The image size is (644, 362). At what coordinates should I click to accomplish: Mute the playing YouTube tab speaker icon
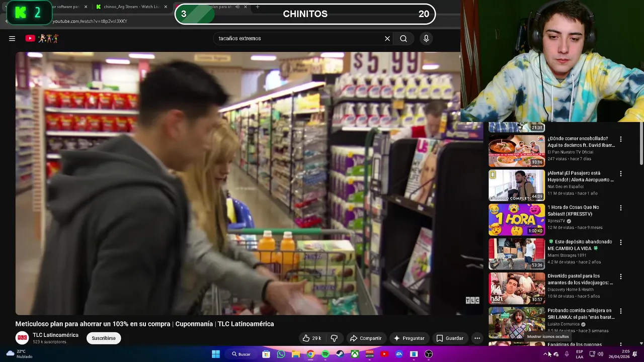238,7
